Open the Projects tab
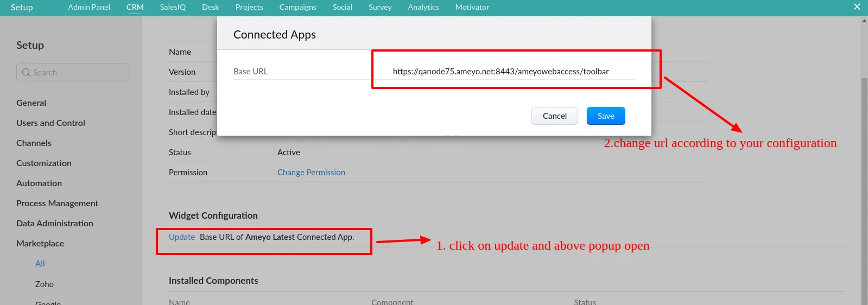868x305 pixels. click(249, 7)
